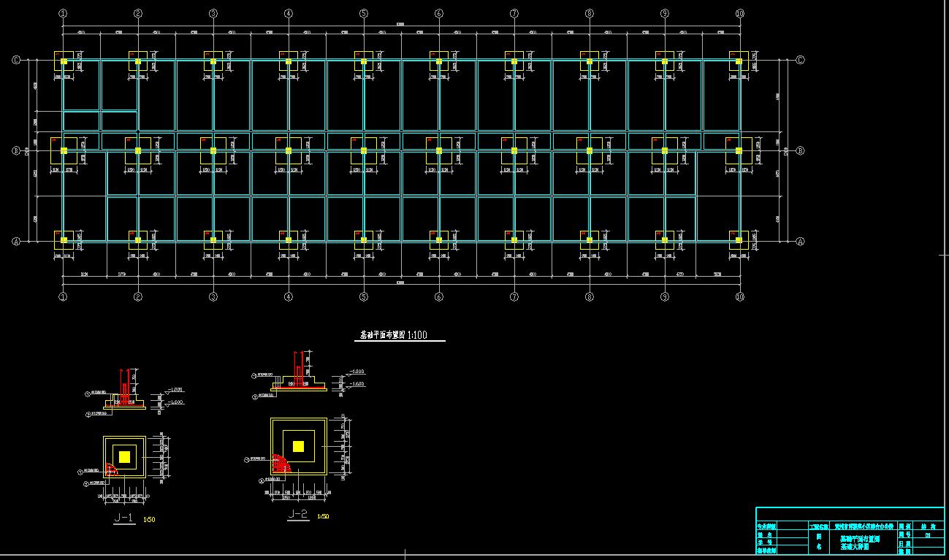The image size is (949, 560).
Task: Click the top axis bubble numbered 1
Action: pyautogui.click(x=63, y=13)
